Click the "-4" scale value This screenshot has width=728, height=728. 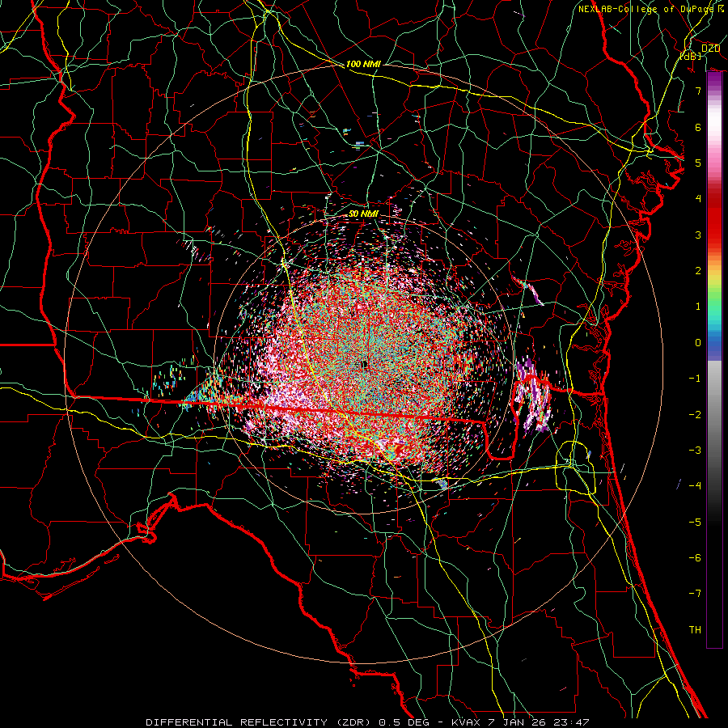coord(695,486)
